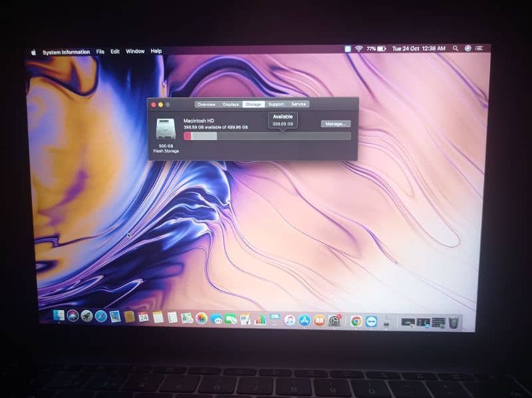532x398 pixels.
Task: Open the Overview tab
Action: 206,104
